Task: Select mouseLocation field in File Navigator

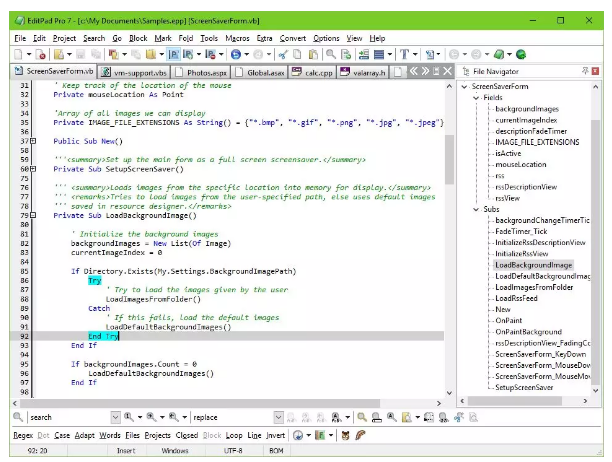Action: [521, 165]
